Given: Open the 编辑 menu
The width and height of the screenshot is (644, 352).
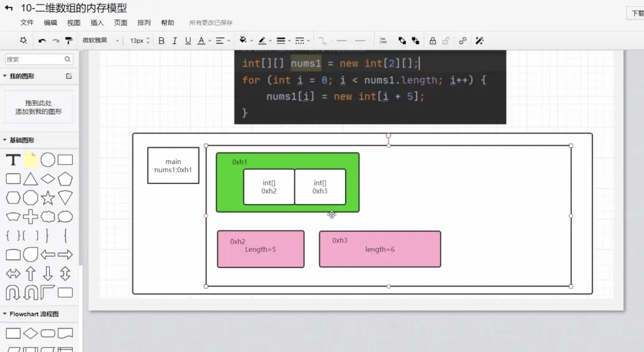Looking at the screenshot, I should tap(50, 22).
